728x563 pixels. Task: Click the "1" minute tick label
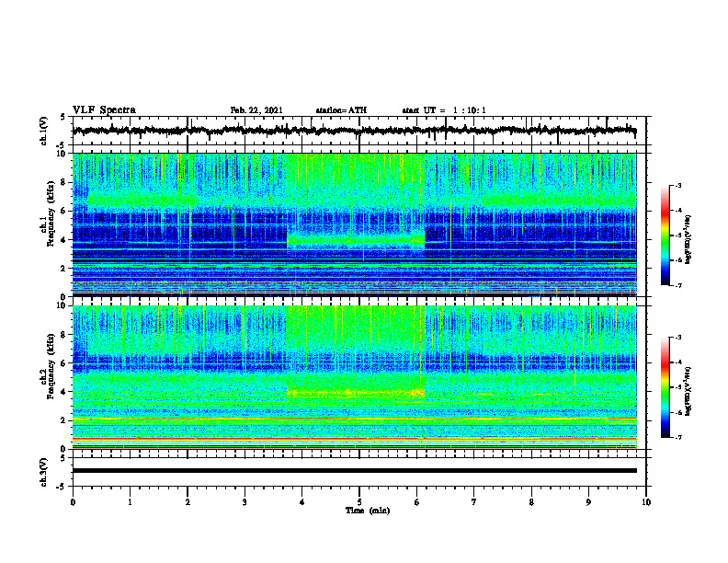[130, 502]
